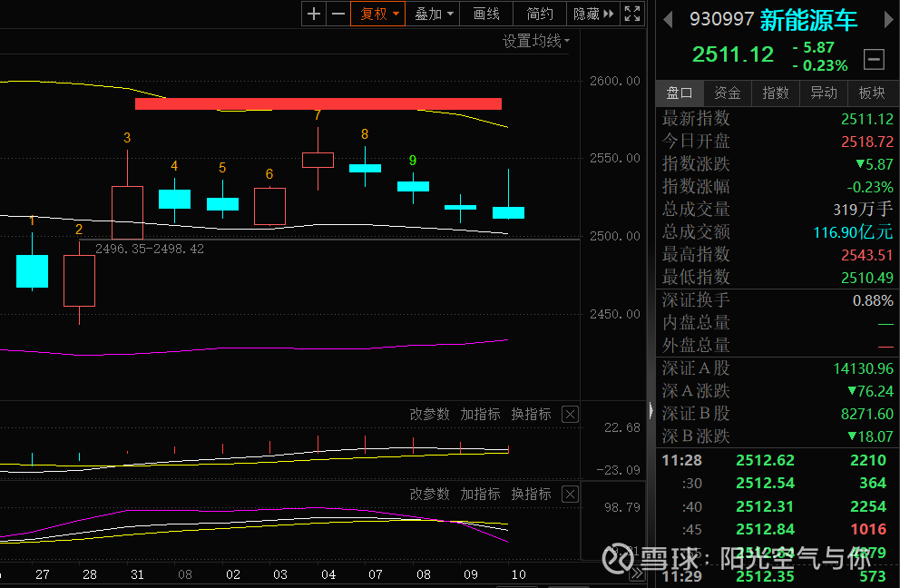
Task: Toggle 简约 simple display mode
Action: [540, 14]
